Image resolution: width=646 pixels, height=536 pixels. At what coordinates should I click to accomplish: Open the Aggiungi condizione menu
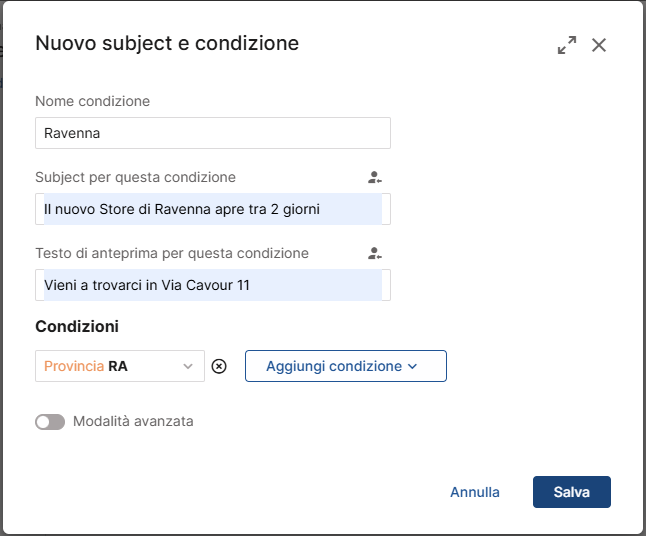[345, 366]
